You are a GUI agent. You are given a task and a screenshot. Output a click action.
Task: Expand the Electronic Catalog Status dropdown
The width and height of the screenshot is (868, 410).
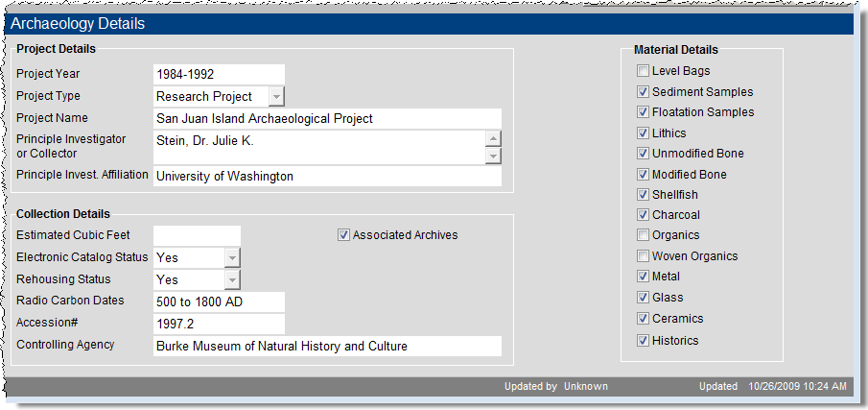point(232,257)
